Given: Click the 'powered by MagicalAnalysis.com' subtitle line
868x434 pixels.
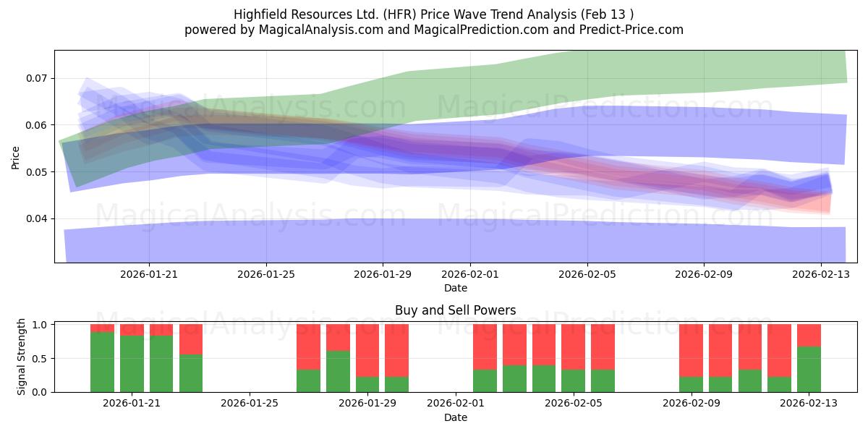Looking at the screenshot, I should tap(434, 30).
